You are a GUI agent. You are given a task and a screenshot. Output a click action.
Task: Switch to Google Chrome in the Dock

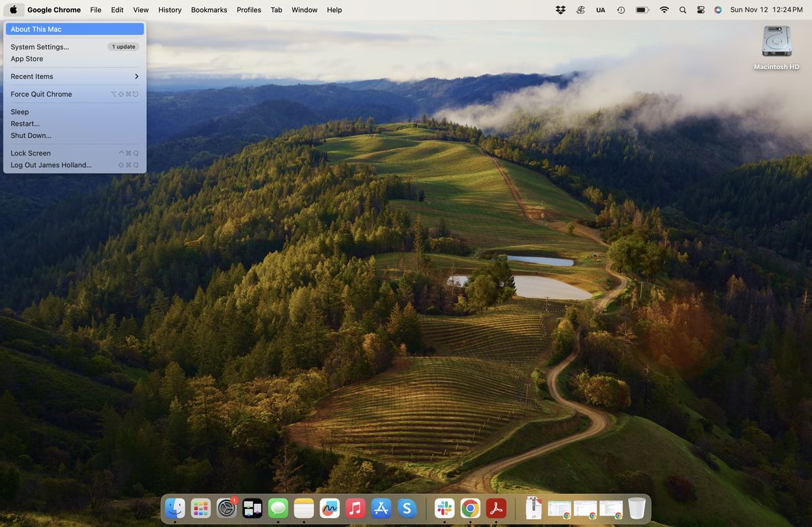click(x=470, y=508)
